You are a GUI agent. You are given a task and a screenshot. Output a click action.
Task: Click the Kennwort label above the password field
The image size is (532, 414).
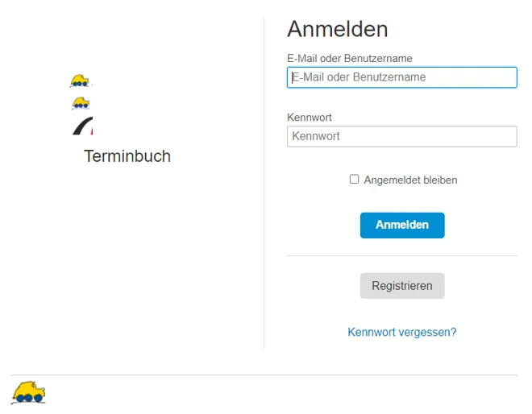(x=310, y=118)
